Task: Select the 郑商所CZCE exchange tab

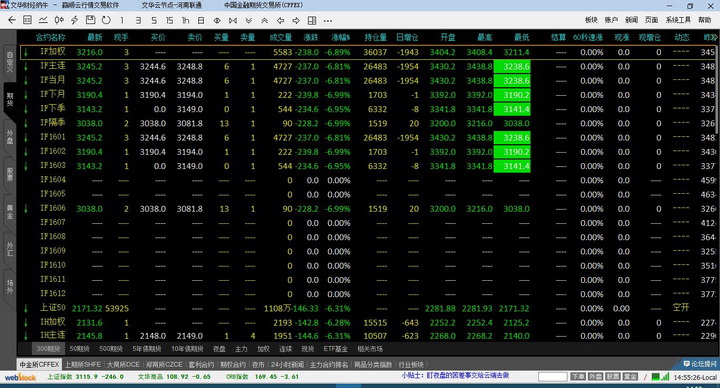Action: [x=164, y=365]
